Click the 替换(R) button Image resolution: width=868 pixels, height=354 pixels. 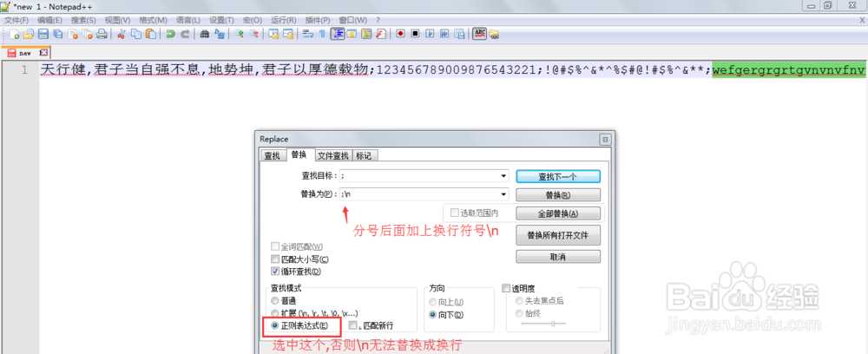click(x=558, y=195)
